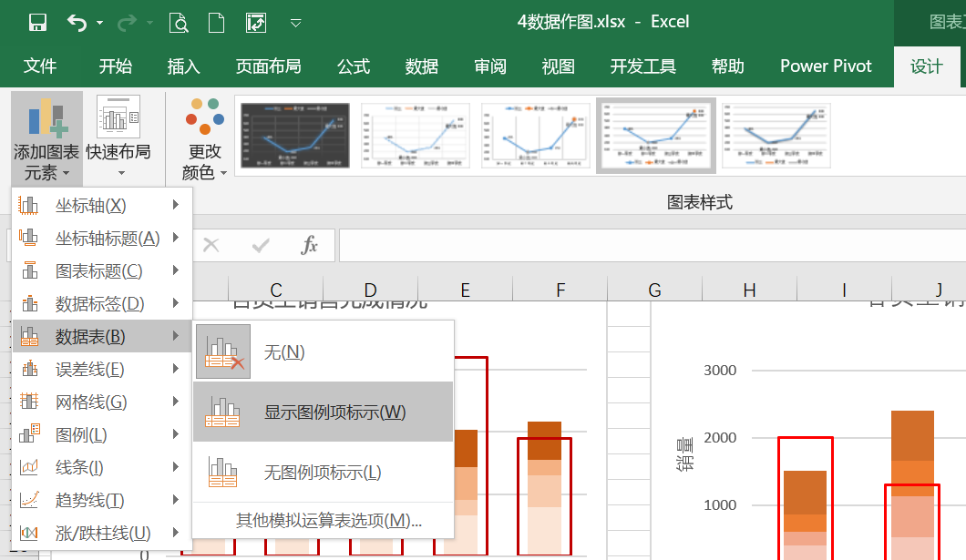Image resolution: width=966 pixels, height=560 pixels.
Task: Click the Redo arrow icon
Action: coord(127,23)
